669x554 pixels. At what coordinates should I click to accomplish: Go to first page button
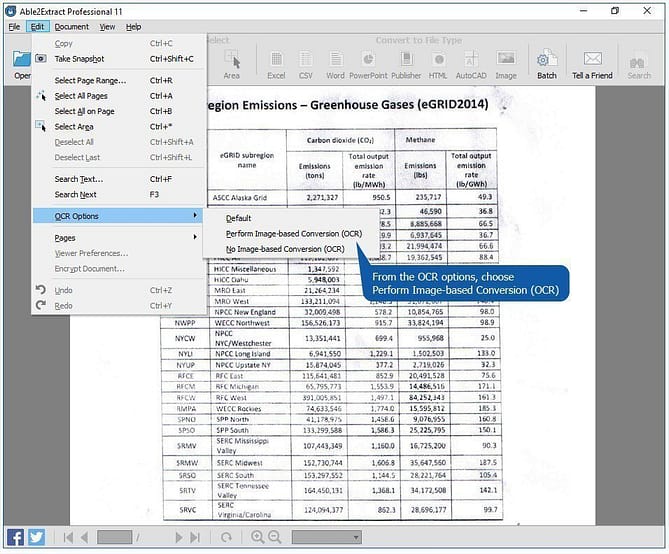(x=68, y=537)
